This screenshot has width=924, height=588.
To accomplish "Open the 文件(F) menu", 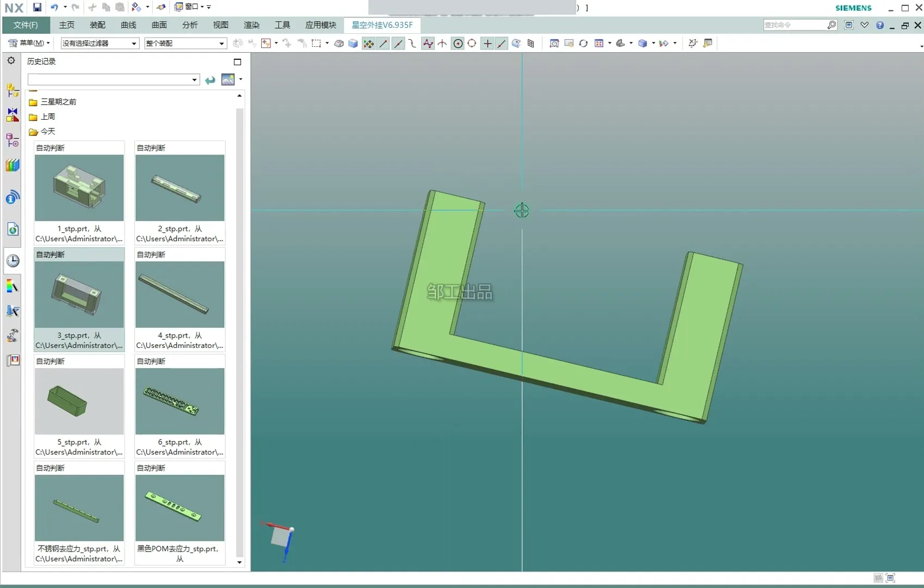I will pyautogui.click(x=26, y=25).
